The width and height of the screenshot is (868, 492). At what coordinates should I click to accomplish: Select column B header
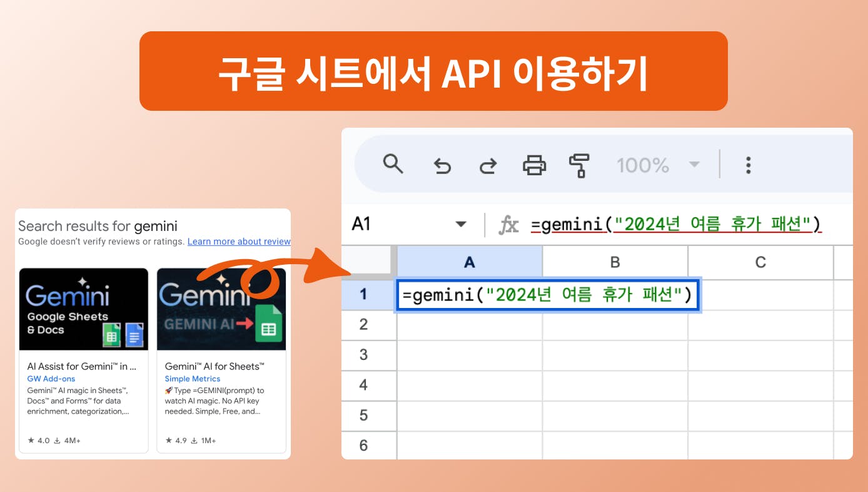tap(615, 262)
